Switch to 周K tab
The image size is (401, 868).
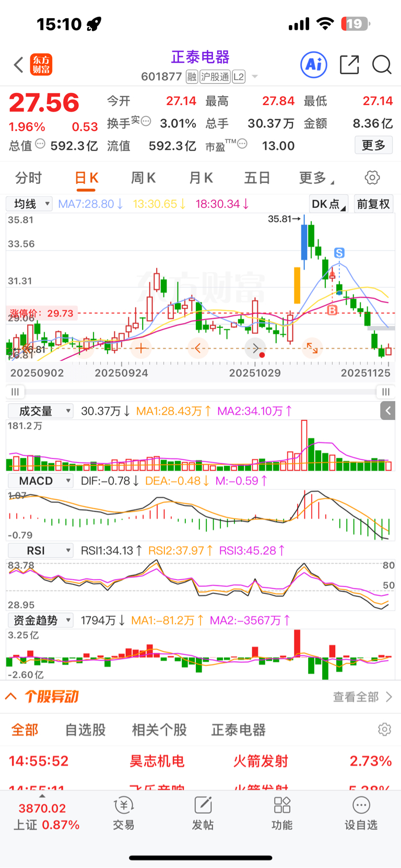click(143, 178)
